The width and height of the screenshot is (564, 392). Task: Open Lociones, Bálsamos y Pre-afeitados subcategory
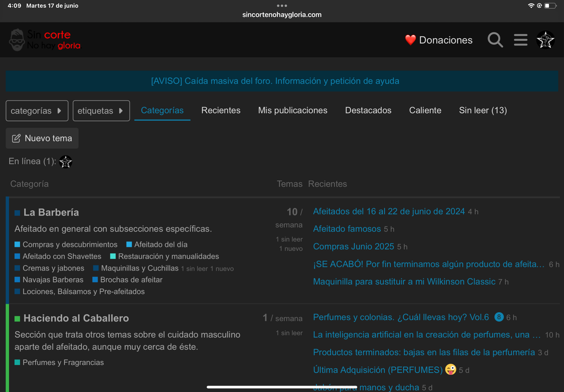[x=83, y=292]
